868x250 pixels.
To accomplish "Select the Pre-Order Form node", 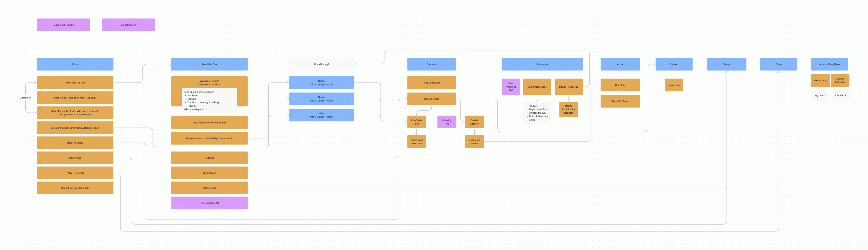I will [416, 122].
